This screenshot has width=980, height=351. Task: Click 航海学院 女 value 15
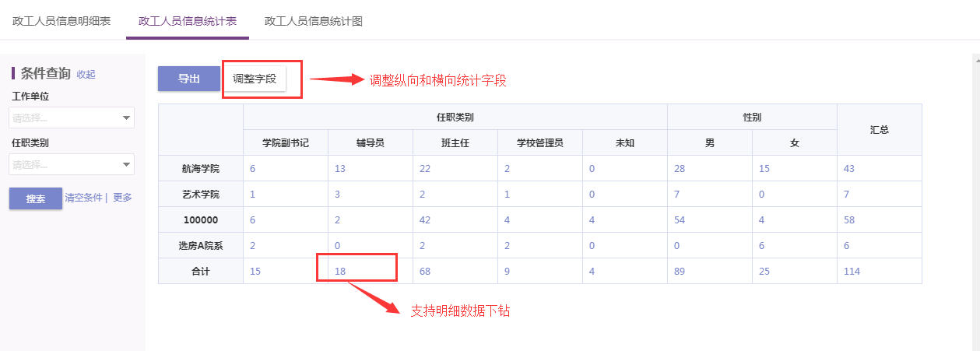tap(764, 169)
